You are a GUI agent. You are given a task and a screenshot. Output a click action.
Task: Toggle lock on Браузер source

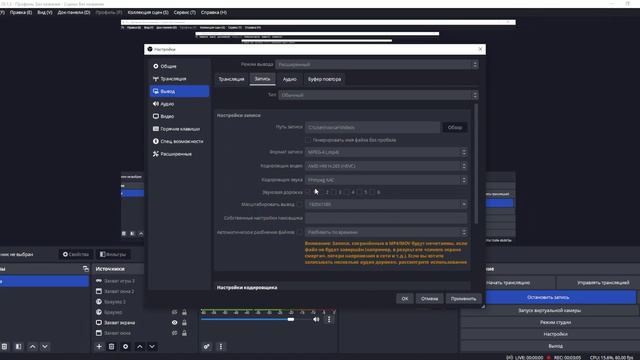point(184,312)
